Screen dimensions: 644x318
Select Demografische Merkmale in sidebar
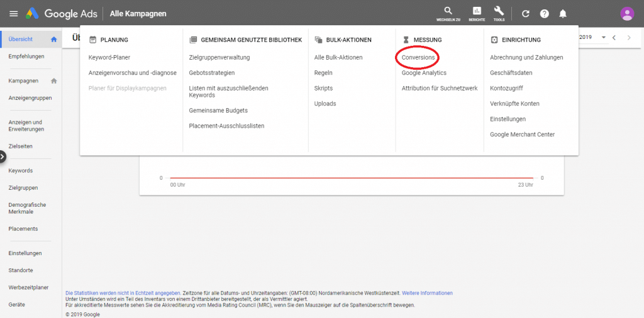pos(27,209)
